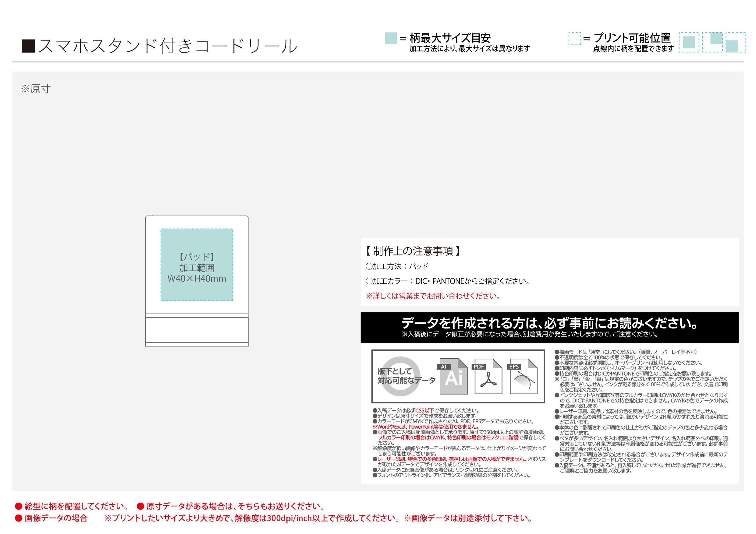
Task: Click the line 描画モードは「通常」にしてください
Action: pos(626,352)
